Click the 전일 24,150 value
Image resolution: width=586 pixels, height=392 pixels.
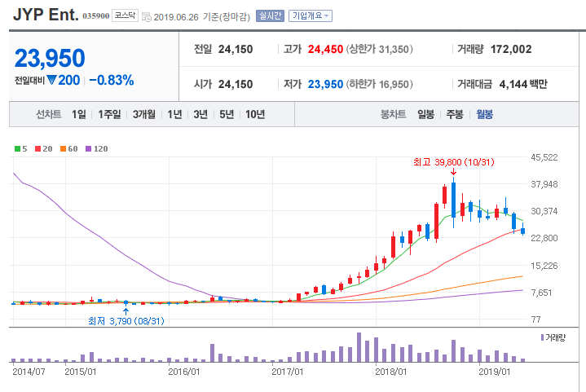(236, 49)
